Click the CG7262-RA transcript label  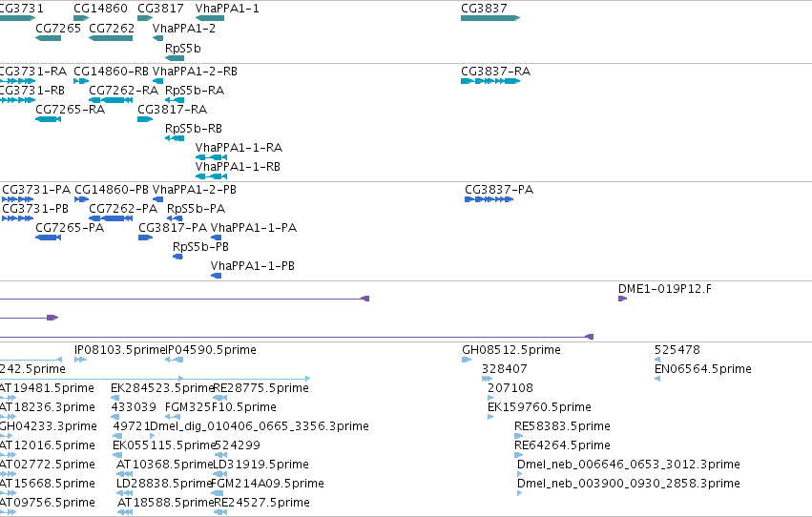point(124,90)
